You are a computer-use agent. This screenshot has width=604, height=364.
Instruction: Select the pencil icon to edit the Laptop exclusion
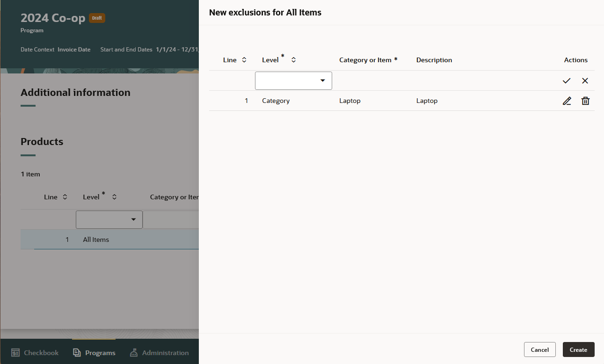(567, 101)
